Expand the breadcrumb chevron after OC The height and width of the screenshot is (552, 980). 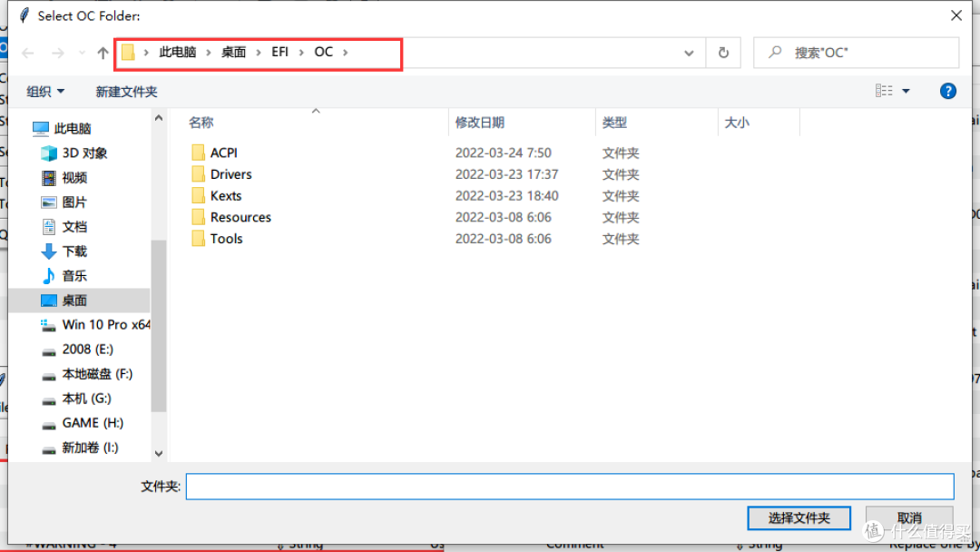click(x=345, y=53)
